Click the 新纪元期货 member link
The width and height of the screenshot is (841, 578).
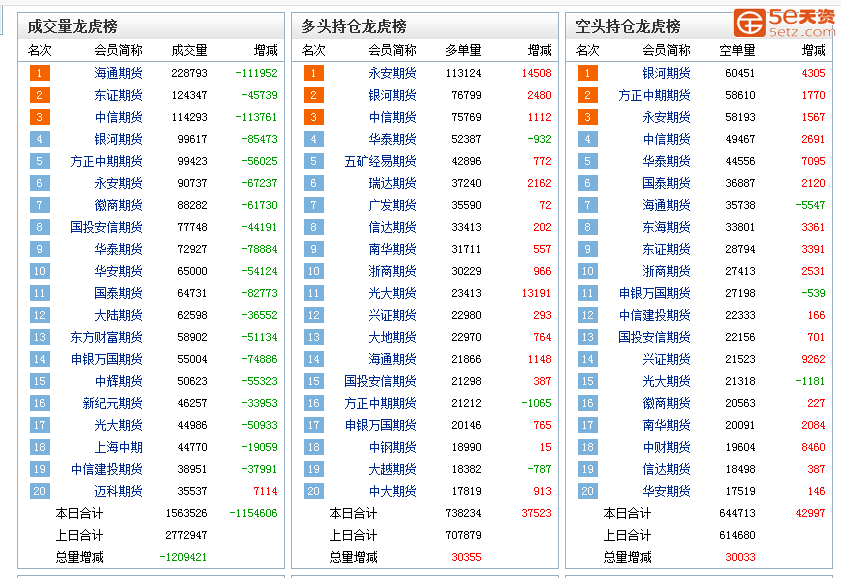tap(112, 403)
